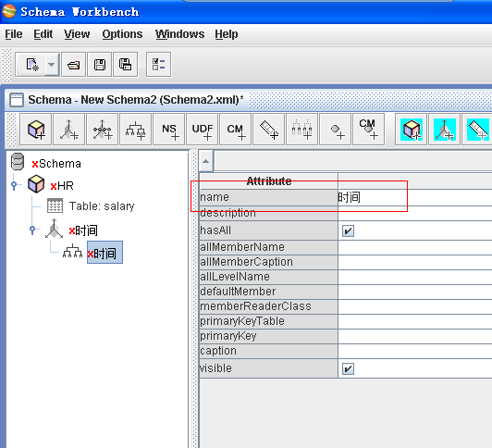Image resolution: width=492 pixels, height=448 pixels.
Task: Click the CM Add Calculated Member icon
Action: point(235,130)
